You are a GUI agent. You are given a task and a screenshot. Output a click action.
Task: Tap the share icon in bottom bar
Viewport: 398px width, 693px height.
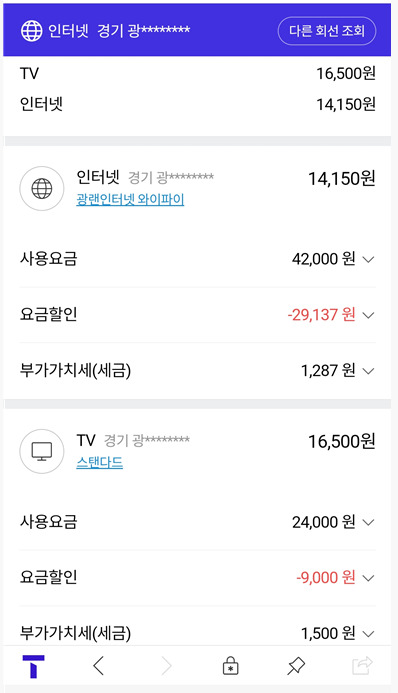tap(362, 666)
